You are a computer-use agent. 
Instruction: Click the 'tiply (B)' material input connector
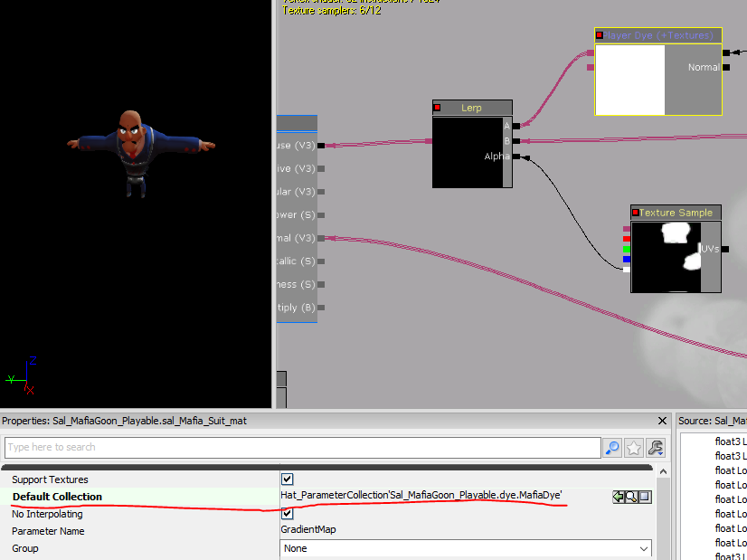pos(321,308)
